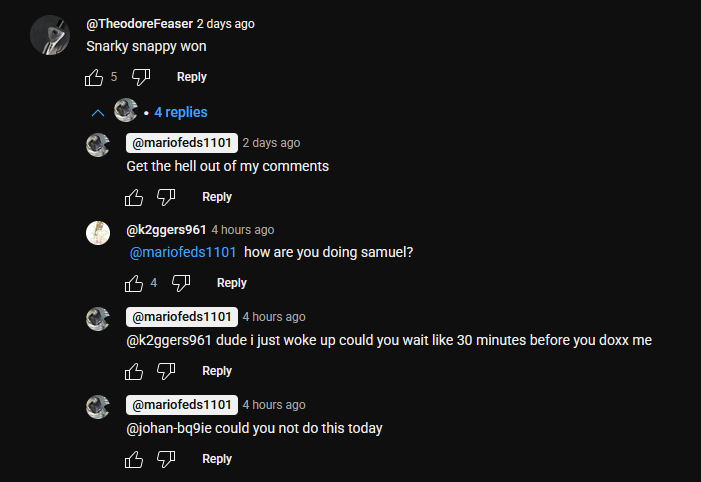This screenshot has height=482, width=701.
Task: Click the blue @mariofeds1101 mention link
Action: click(x=183, y=252)
